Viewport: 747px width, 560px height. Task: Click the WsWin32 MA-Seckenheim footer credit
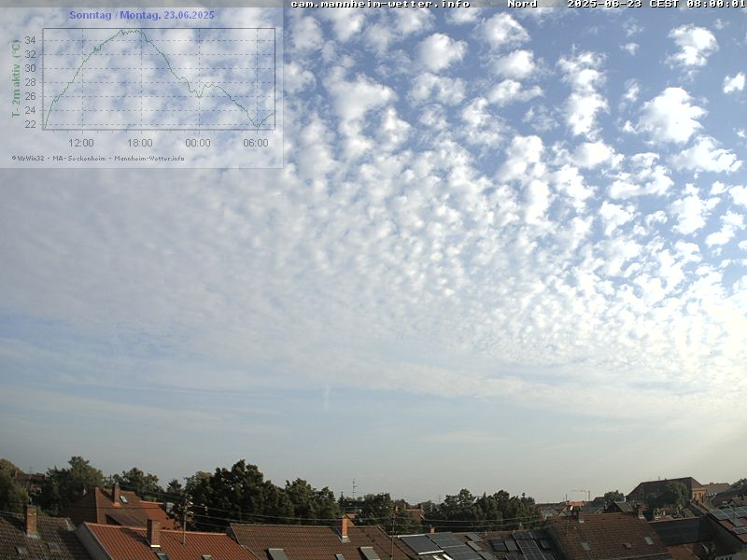coord(98,158)
